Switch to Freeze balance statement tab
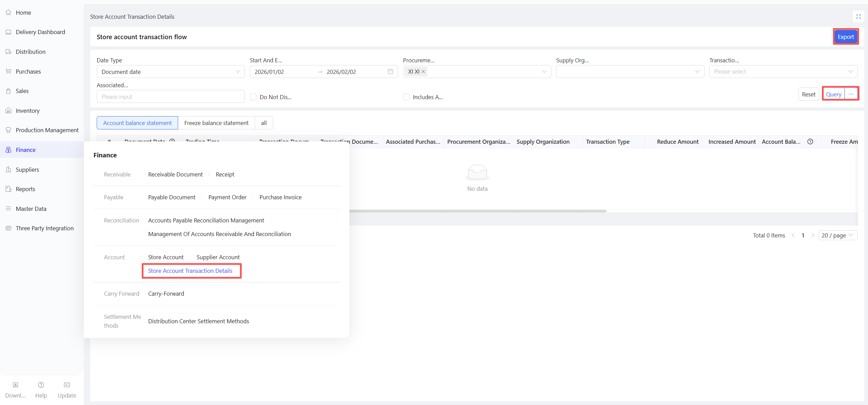Viewport: 868px width, 405px height. coord(216,123)
